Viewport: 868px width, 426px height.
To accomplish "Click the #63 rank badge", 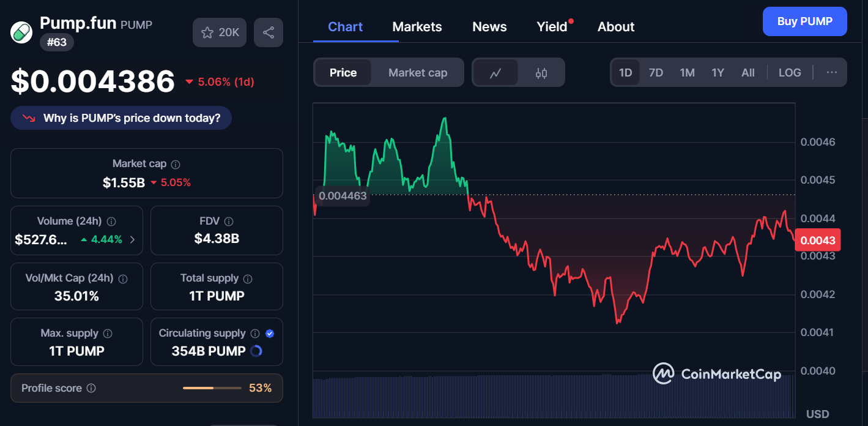I will pyautogui.click(x=57, y=43).
